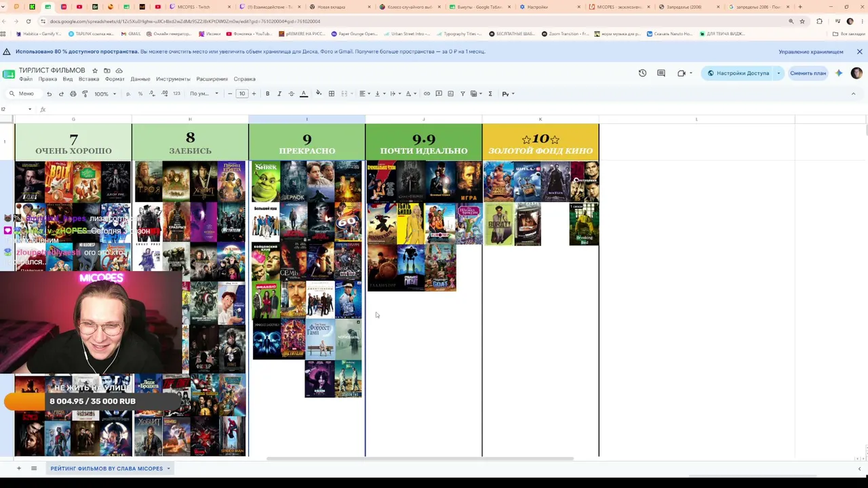868x488 pixels.
Task: Click the font size field
Action: coord(242,94)
